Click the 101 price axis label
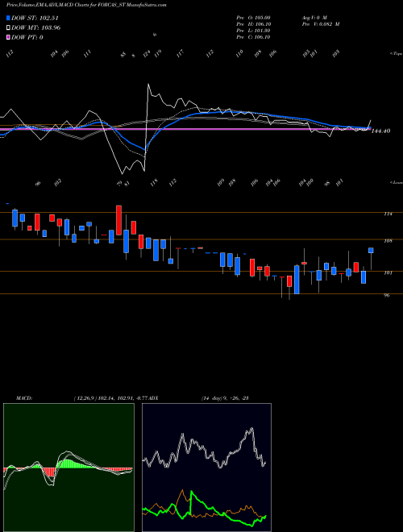This screenshot has height=532, width=403. point(388,272)
